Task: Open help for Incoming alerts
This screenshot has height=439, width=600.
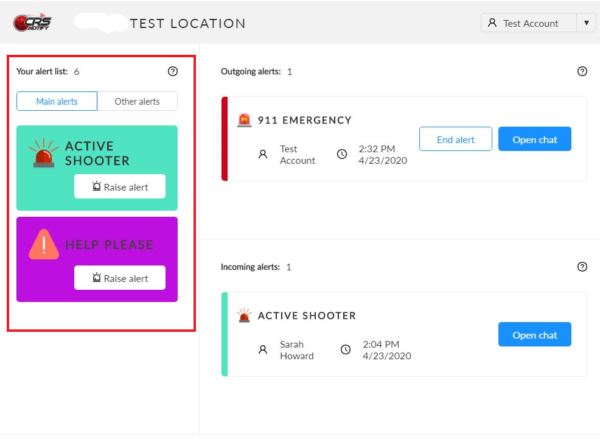Action: click(x=582, y=267)
